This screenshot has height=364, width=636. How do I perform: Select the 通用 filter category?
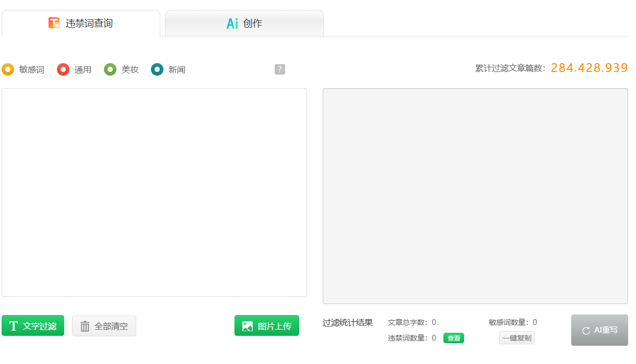click(74, 69)
